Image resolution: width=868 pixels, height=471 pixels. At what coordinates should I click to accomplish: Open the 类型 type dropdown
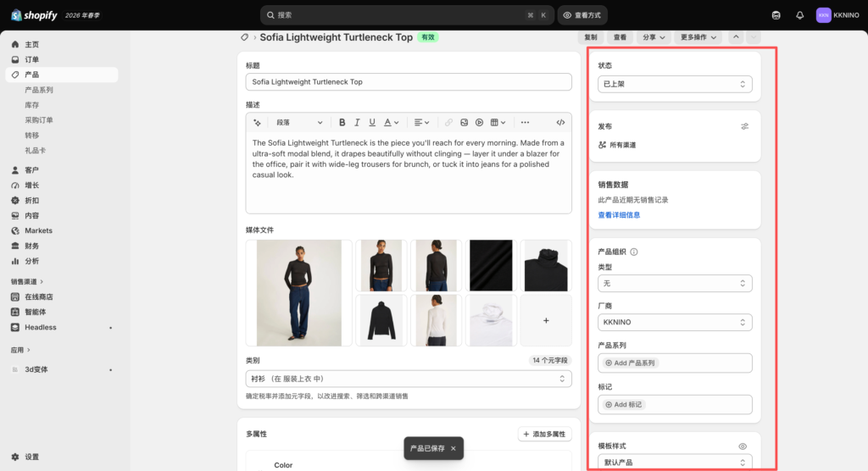point(675,284)
